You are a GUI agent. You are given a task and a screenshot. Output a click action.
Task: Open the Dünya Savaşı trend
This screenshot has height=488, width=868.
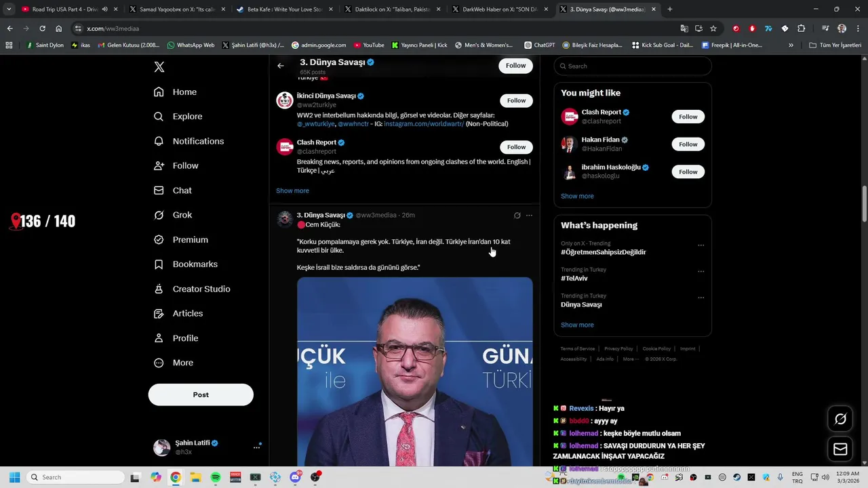(x=582, y=305)
